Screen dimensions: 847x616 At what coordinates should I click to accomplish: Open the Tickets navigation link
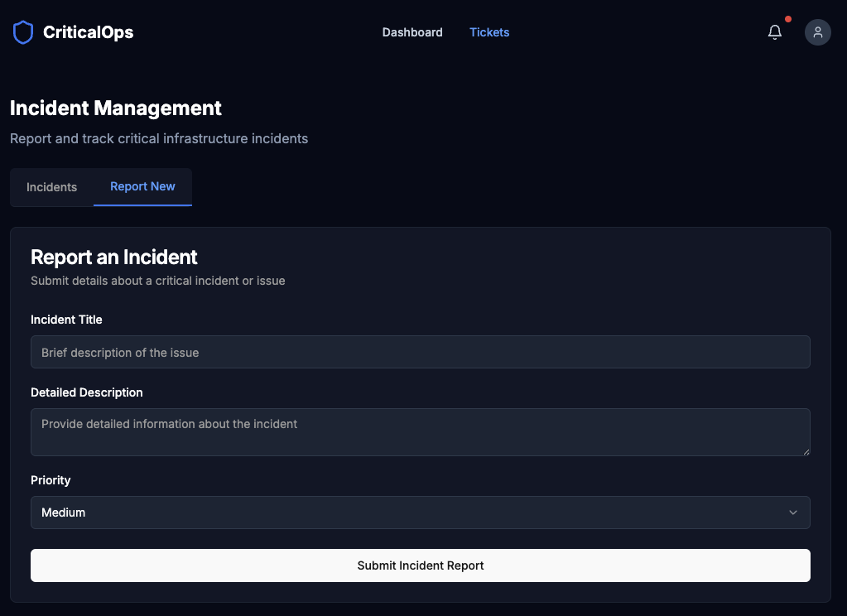point(489,32)
